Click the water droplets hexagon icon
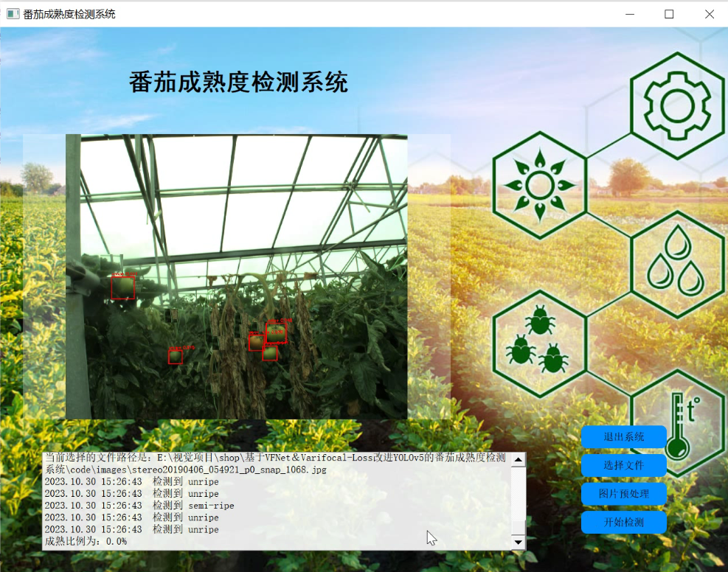This screenshot has height=572, width=728. pyautogui.click(x=677, y=265)
